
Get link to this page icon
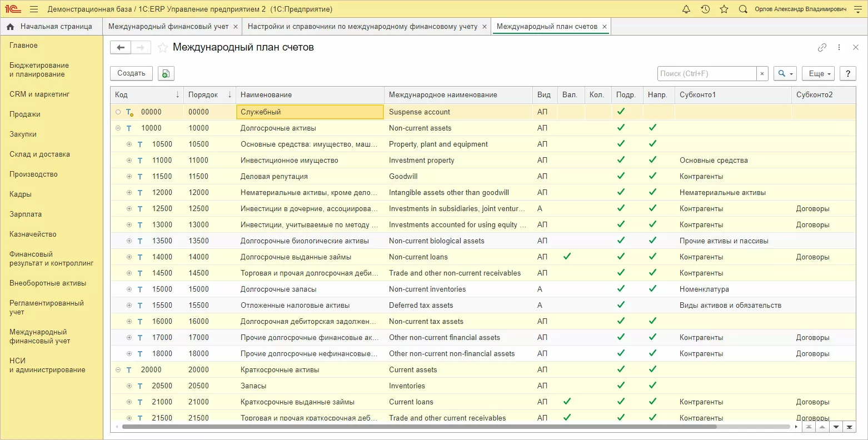pyautogui.click(x=822, y=48)
